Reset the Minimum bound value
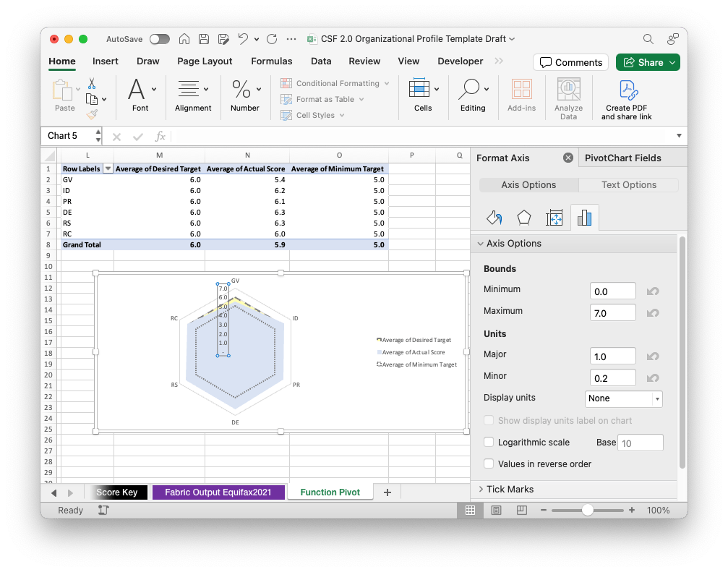This screenshot has height=572, width=728. pos(653,291)
